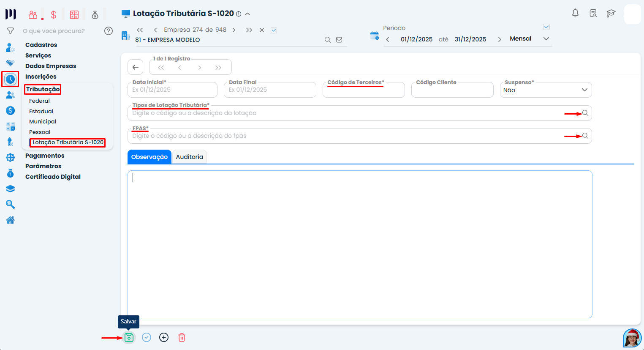This screenshot has width=644, height=350.
Task: Click the notification bell icon
Action: click(575, 14)
